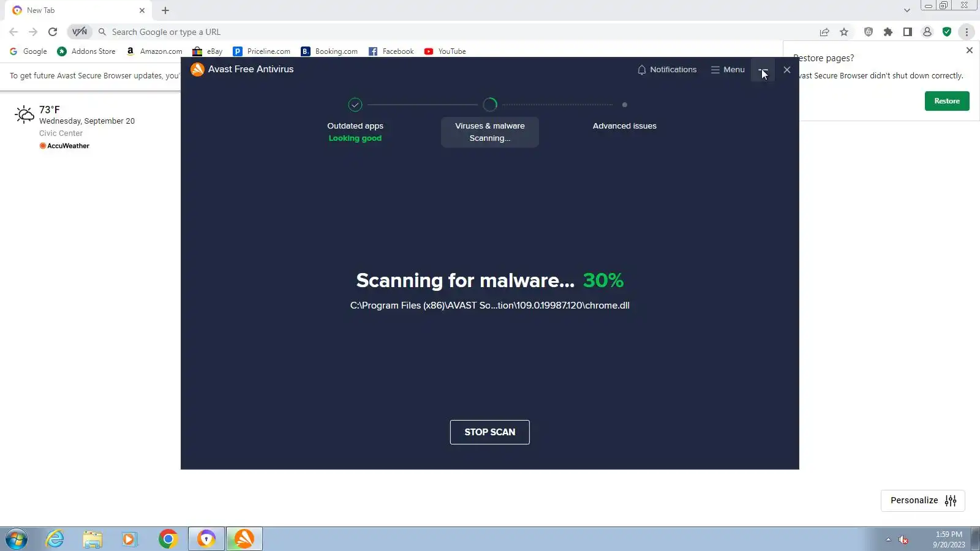
Task: Switch to Avast Secure Browser in taskbar
Action: click(x=206, y=539)
